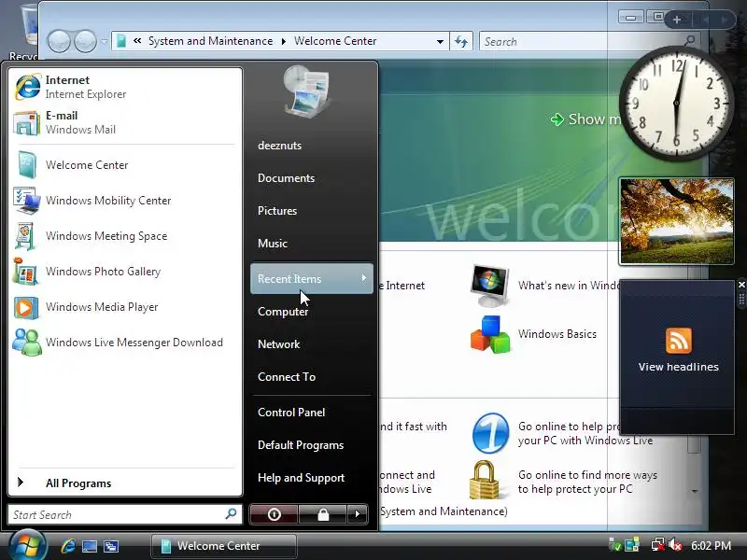Click the Windows Sidebar tray icon

pos(632,545)
